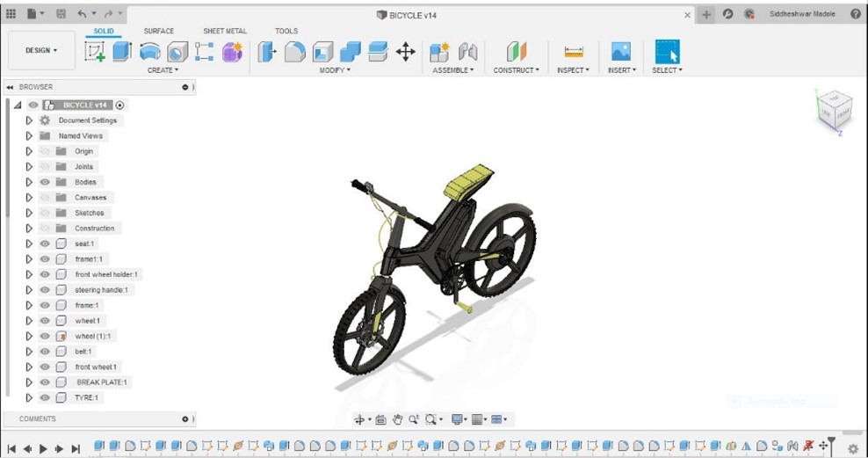Open Siddheshwar Madole account menu

(802, 14)
